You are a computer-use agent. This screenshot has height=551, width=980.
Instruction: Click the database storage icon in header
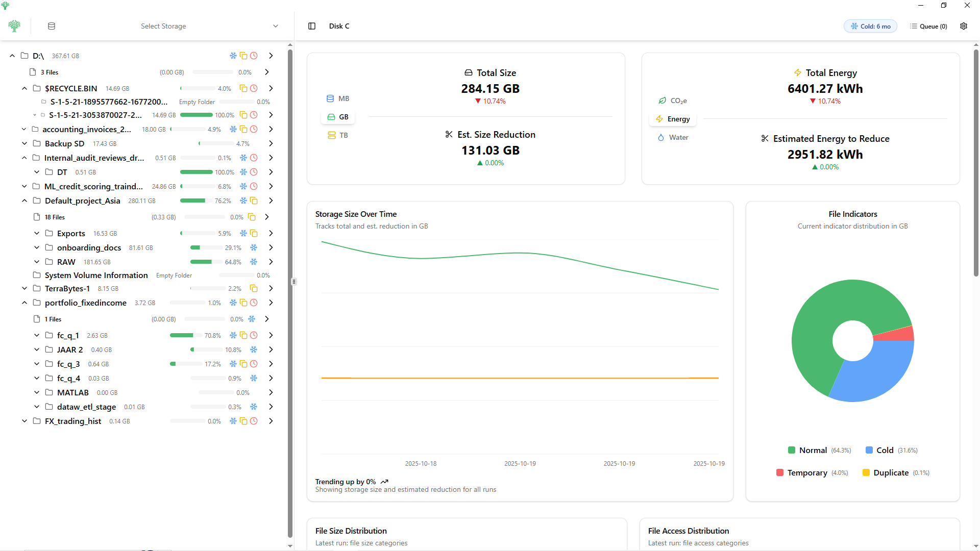pyautogui.click(x=52, y=26)
